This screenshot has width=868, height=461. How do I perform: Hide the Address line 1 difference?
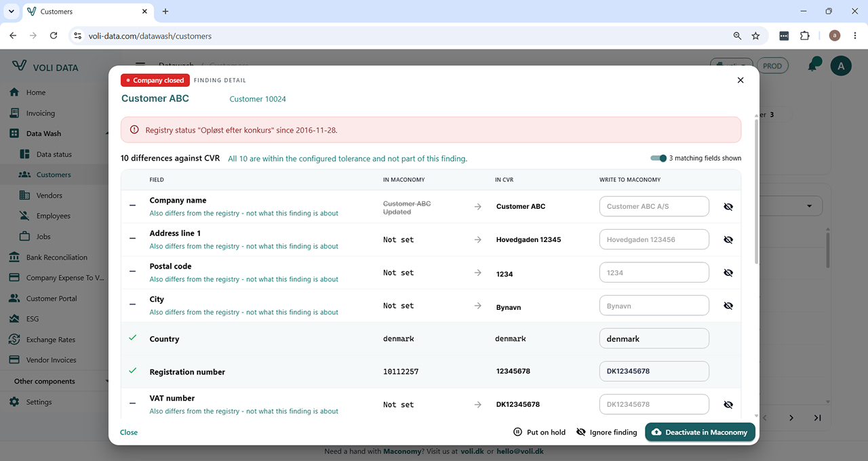(x=728, y=239)
